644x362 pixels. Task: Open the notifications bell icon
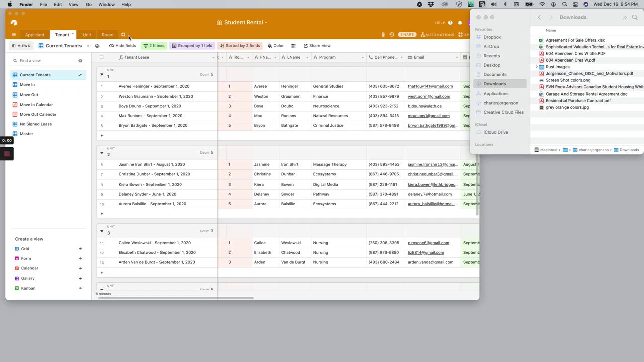coord(460,23)
